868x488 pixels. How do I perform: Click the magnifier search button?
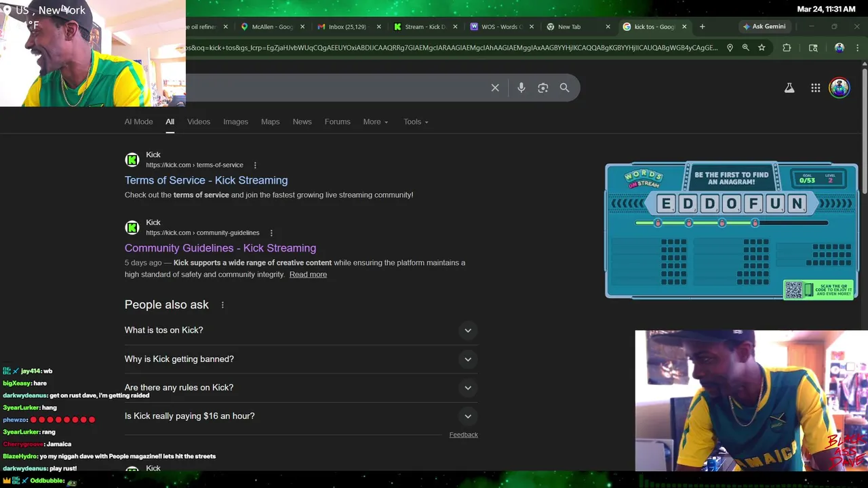(564, 87)
